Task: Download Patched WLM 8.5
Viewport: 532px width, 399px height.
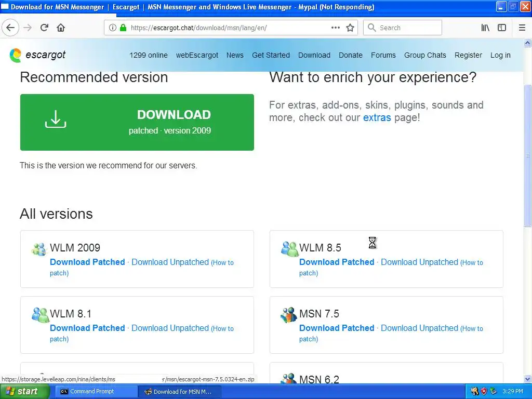Action: pyautogui.click(x=337, y=262)
